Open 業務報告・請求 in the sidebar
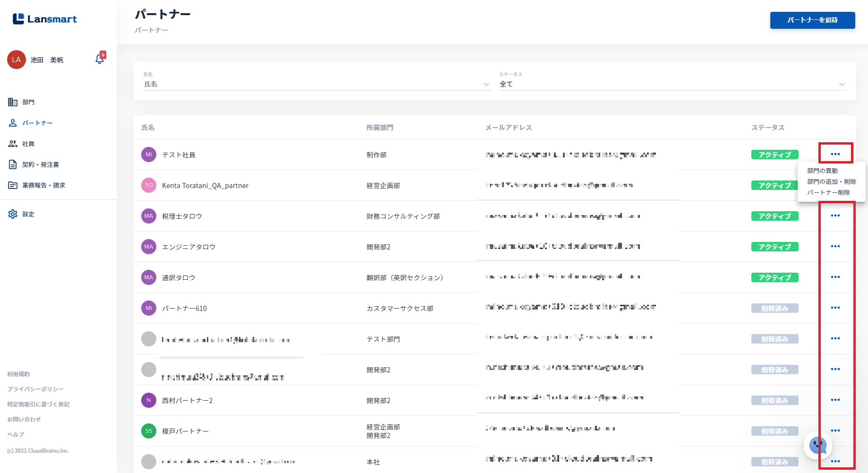Screen dimensions: 868x473 point(37,185)
